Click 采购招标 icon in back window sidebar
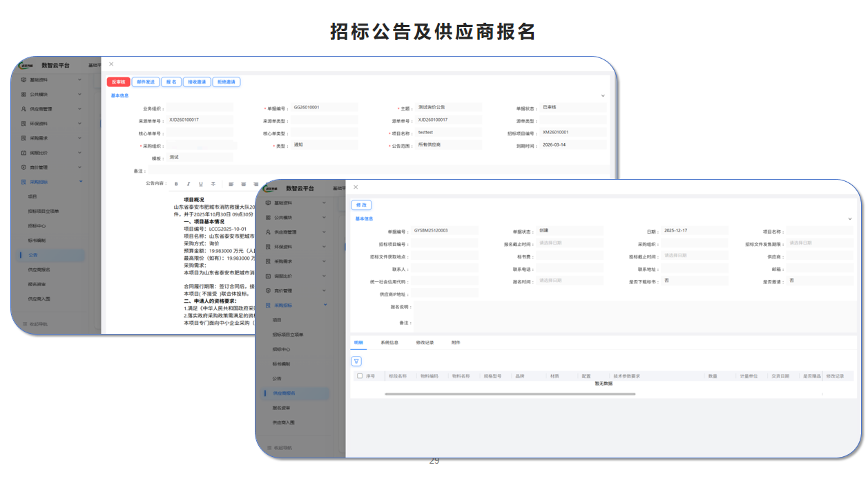 tap(23, 181)
